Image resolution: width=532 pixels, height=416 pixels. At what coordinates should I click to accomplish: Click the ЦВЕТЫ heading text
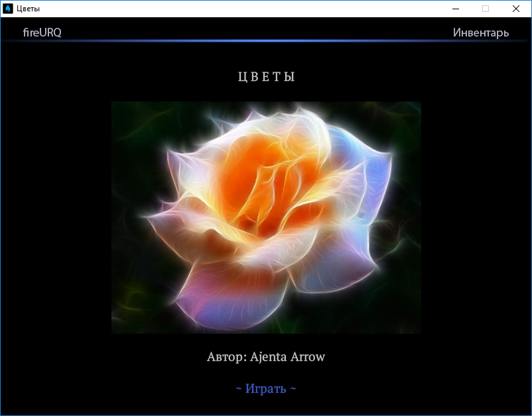pyautogui.click(x=266, y=77)
